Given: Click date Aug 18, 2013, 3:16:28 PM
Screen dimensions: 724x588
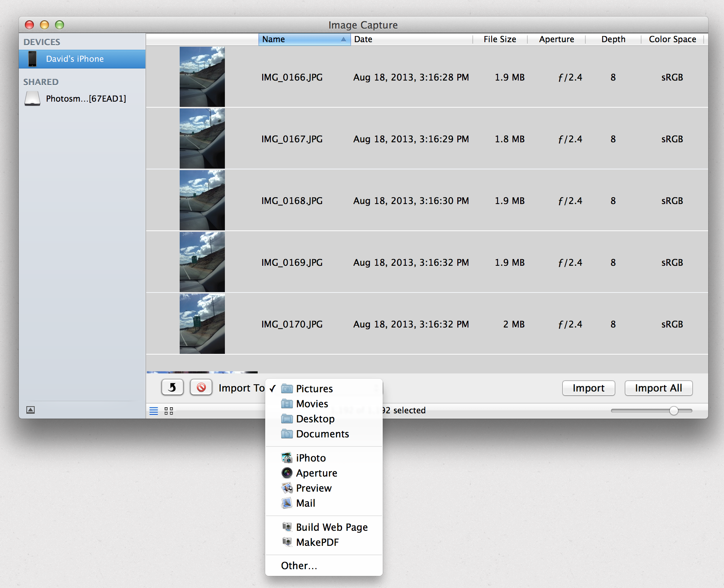Looking at the screenshot, I should pos(411,77).
